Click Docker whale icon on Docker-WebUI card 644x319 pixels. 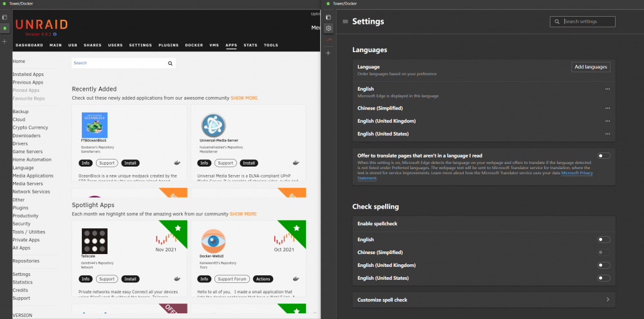pyautogui.click(x=296, y=279)
